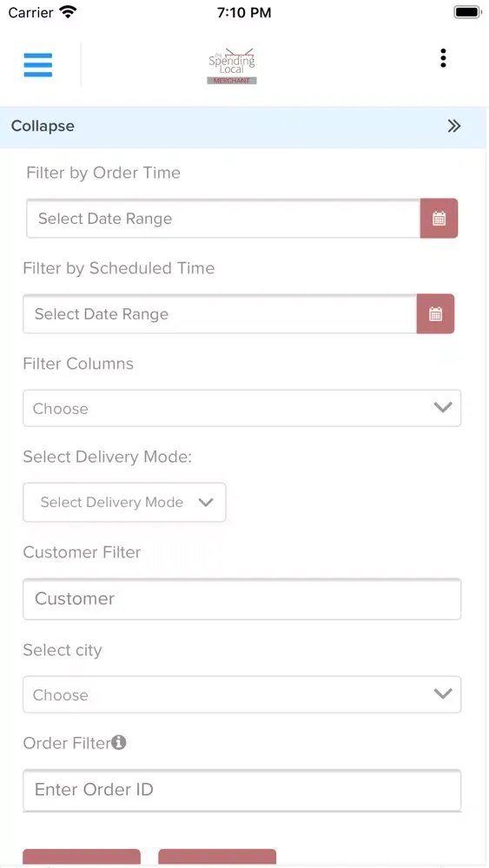489x868 pixels.
Task: Expand the Filter Columns dropdown
Action: pos(242,408)
